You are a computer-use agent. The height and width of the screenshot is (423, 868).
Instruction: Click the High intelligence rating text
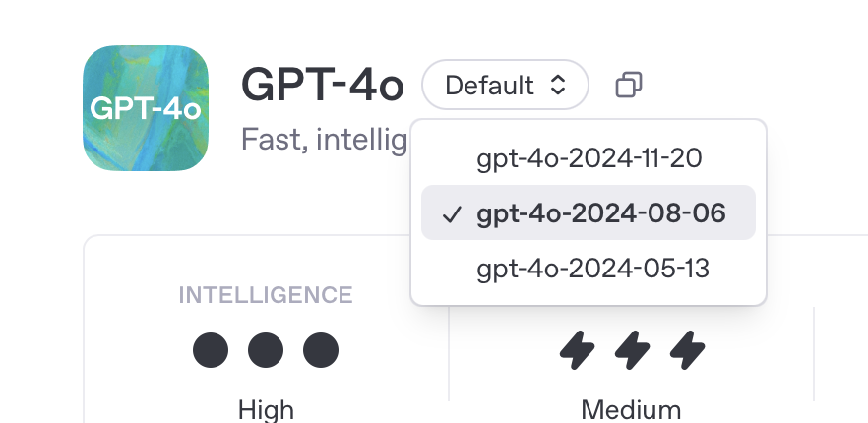pos(266,411)
